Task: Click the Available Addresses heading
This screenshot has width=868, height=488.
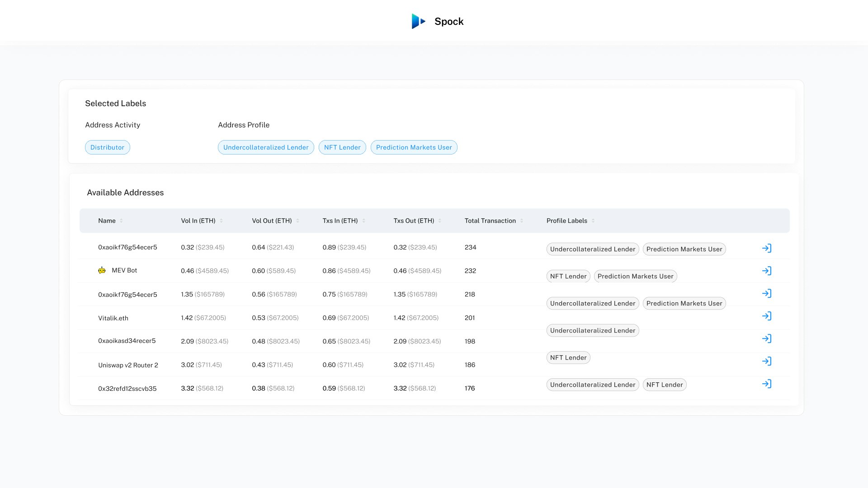Action: coord(125,192)
